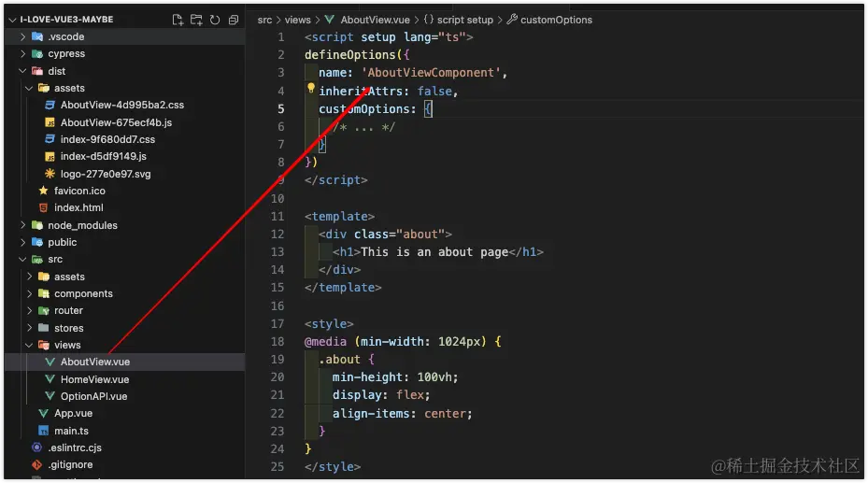Click the git icon beside .gitignore
The width and height of the screenshot is (868, 483).
[37, 465]
